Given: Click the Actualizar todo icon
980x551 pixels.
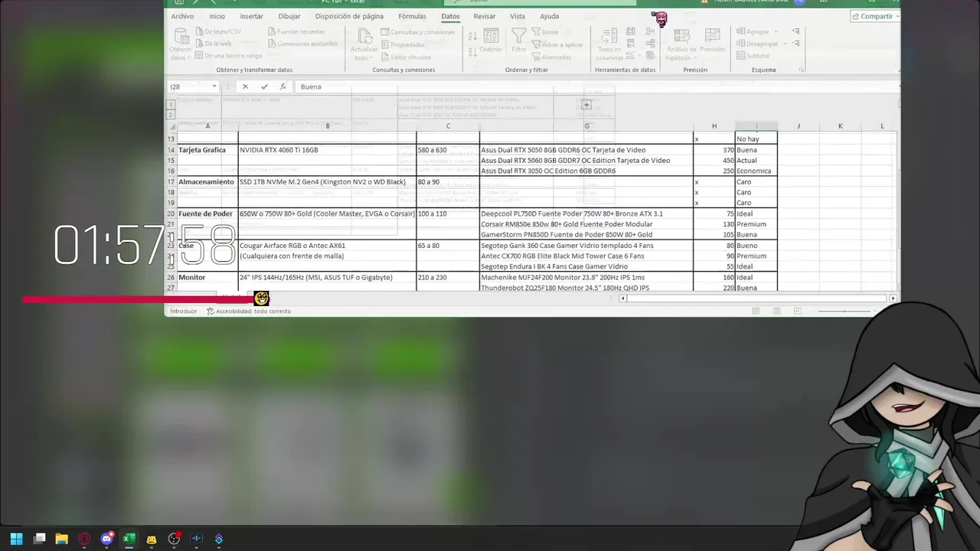Looking at the screenshot, I should click(365, 36).
